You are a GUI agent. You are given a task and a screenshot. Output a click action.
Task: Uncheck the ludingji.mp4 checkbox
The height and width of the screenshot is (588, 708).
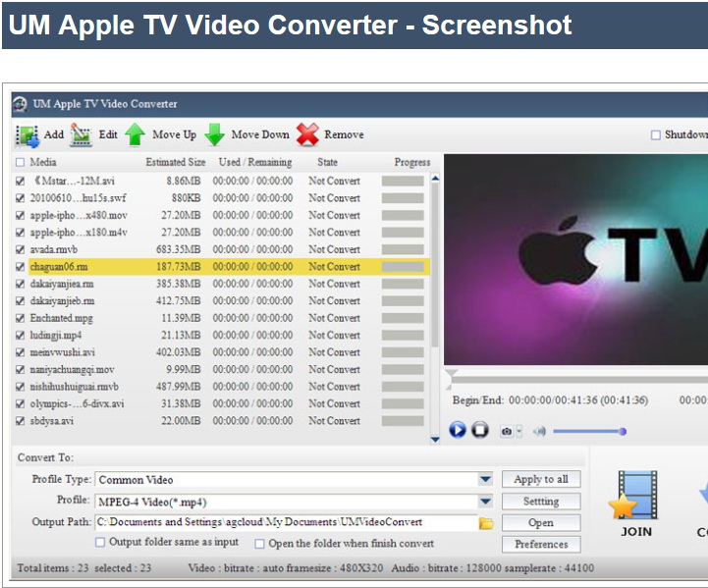[20, 336]
